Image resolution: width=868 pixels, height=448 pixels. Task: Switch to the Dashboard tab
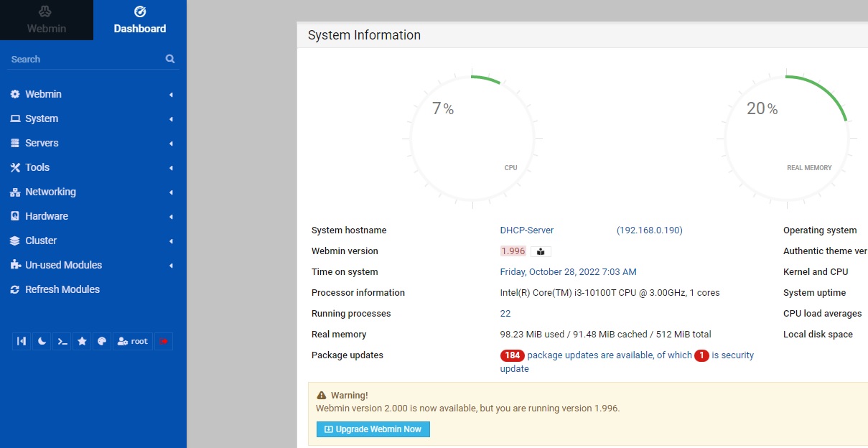(140, 20)
